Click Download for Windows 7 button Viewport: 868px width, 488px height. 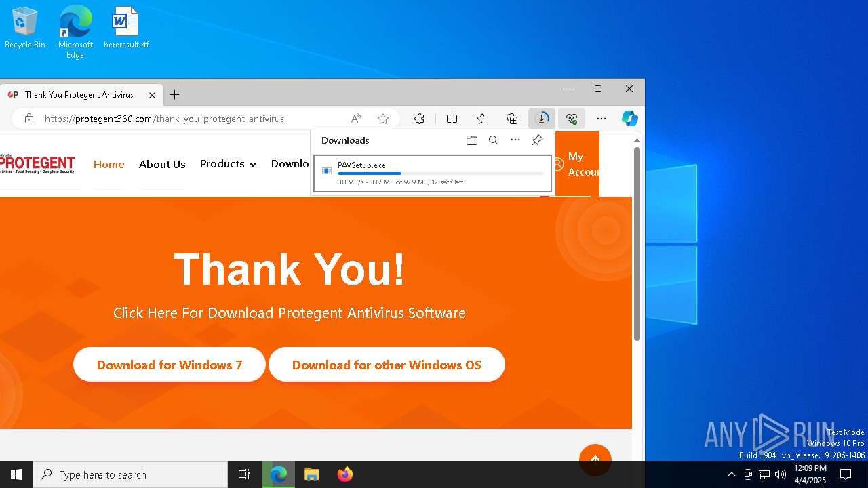170,365
